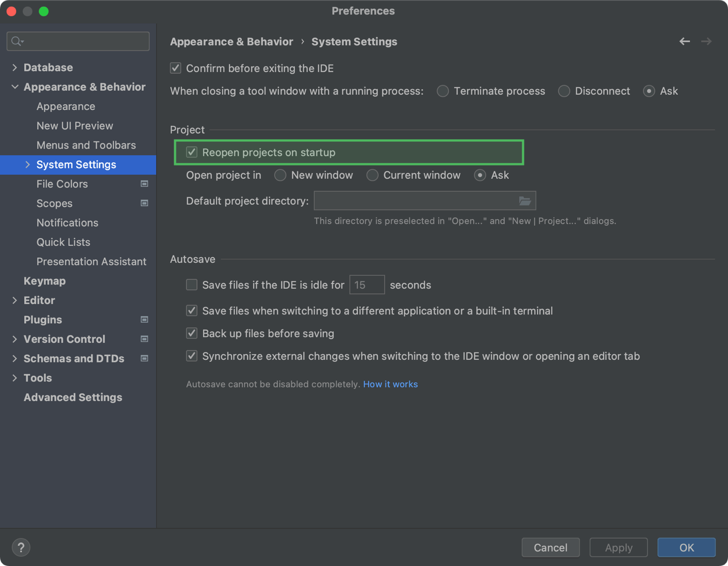728x566 pixels.
Task: Disable Reopen projects on startup
Action: [x=192, y=152]
